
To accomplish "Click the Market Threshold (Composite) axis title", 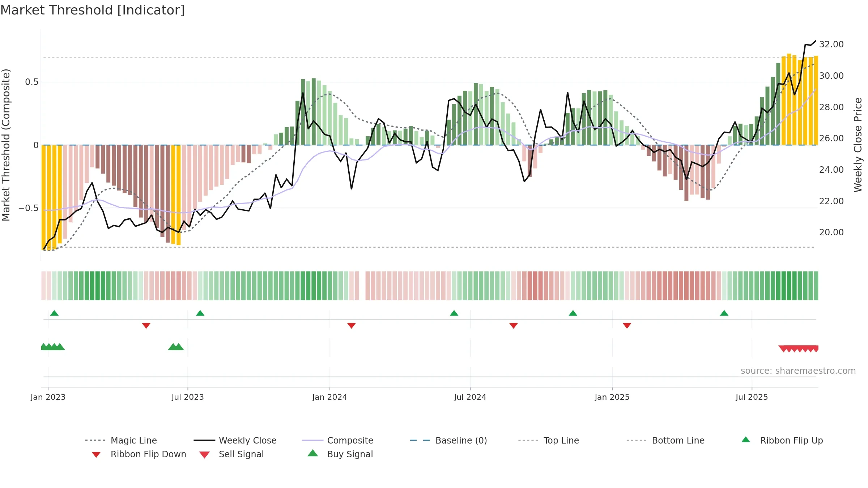I will pos(6,145).
